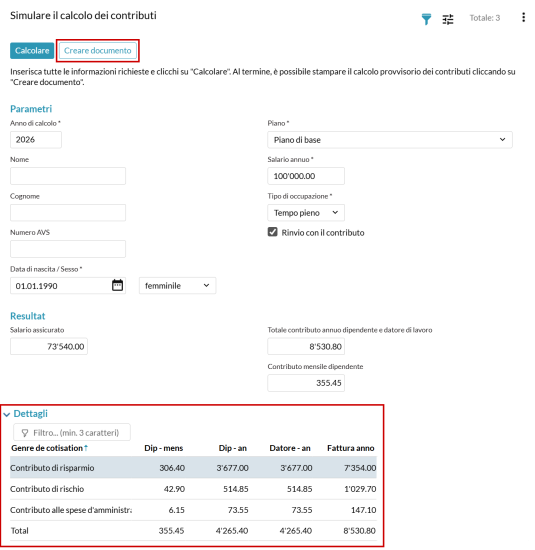Open the Piano di base dropdown
The height and width of the screenshot is (550, 535).
tap(390, 140)
